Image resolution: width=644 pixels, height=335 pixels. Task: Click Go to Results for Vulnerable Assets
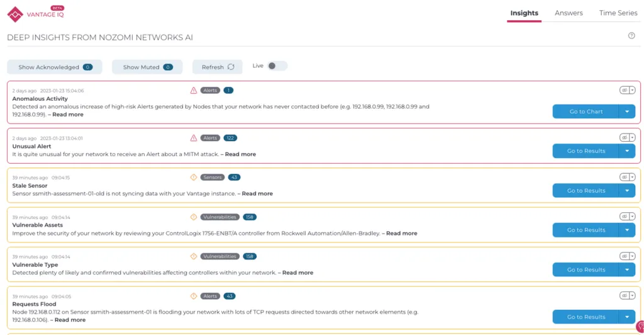[x=586, y=230]
